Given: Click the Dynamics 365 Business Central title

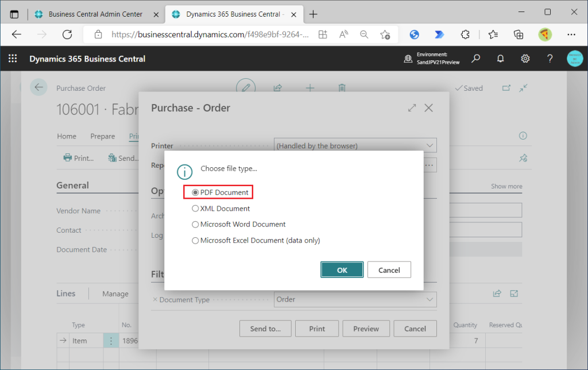Looking at the screenshot, I should pyautogui.click(x=87, y=59).
